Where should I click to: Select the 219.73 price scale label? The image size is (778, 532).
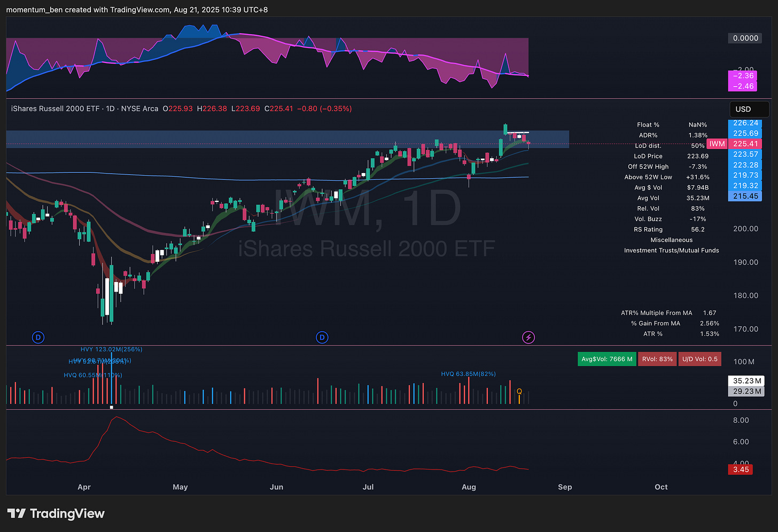point(745,175)
